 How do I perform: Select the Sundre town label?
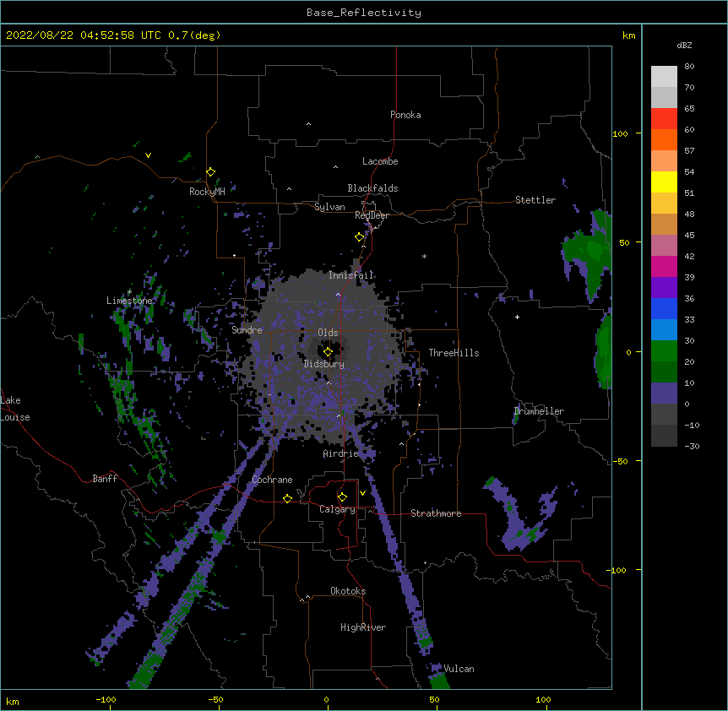(247, 330)
